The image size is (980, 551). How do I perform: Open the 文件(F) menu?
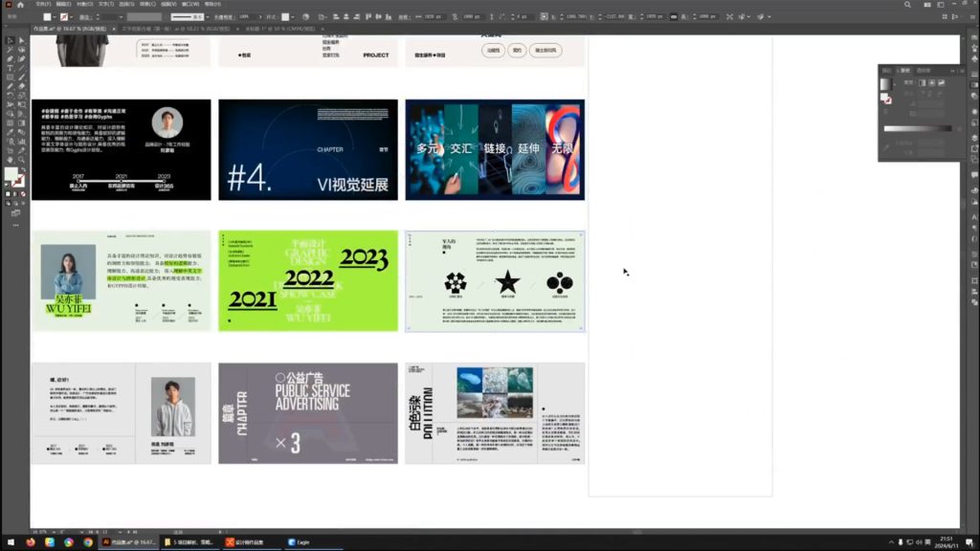pos(43,4)
